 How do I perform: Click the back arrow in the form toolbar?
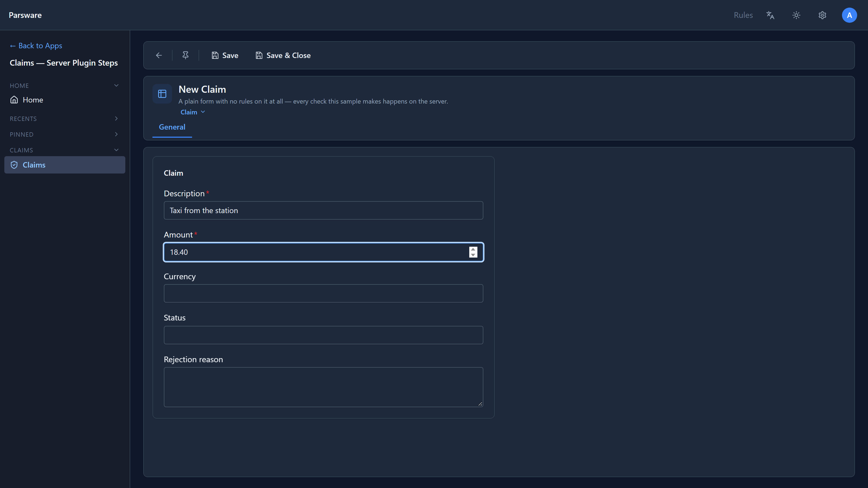(159, 55)
